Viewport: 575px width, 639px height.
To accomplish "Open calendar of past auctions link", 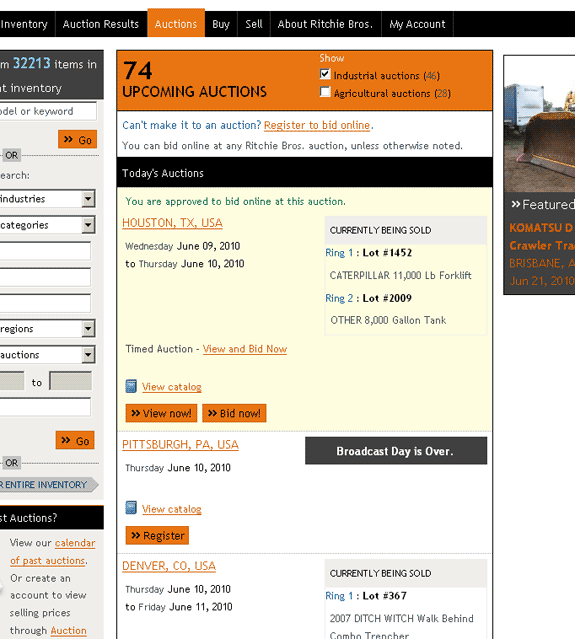I will (53, 552).
